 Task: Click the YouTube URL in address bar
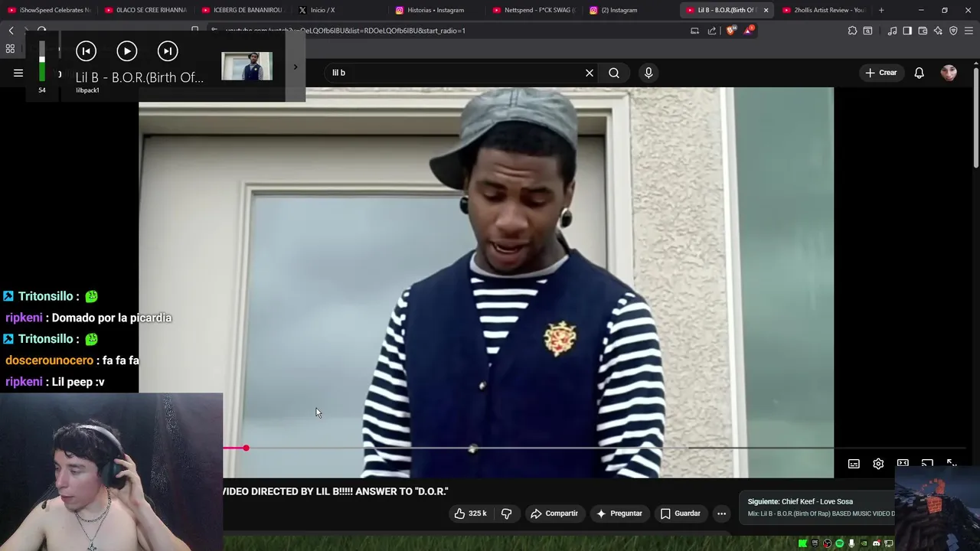(x=346, y=31)
